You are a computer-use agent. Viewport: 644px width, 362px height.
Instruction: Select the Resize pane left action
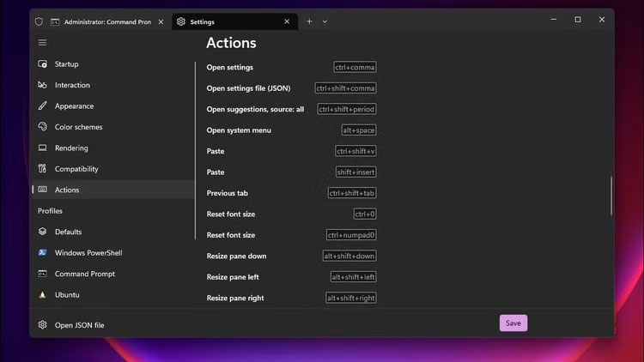[291, 276]
